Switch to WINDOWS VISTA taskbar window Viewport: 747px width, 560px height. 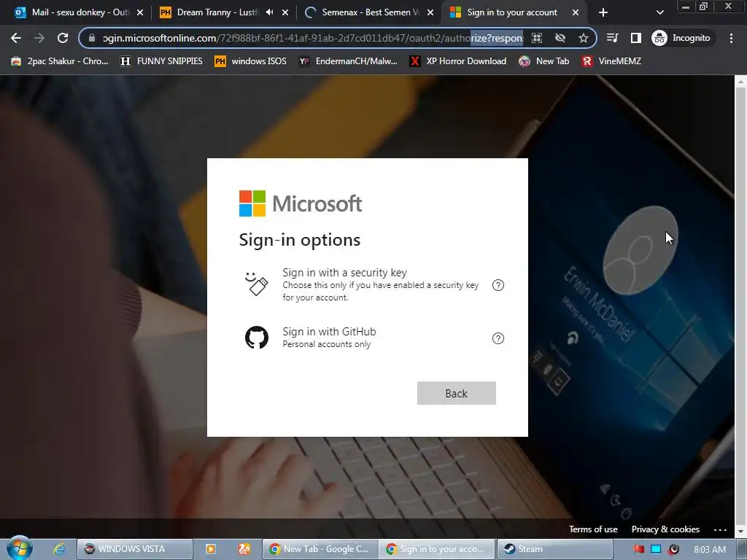pos(135,549)
